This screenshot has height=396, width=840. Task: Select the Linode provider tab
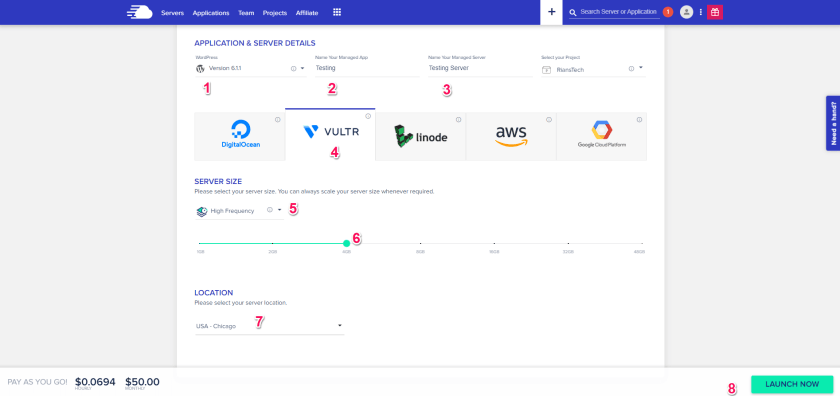coord(421,137)
